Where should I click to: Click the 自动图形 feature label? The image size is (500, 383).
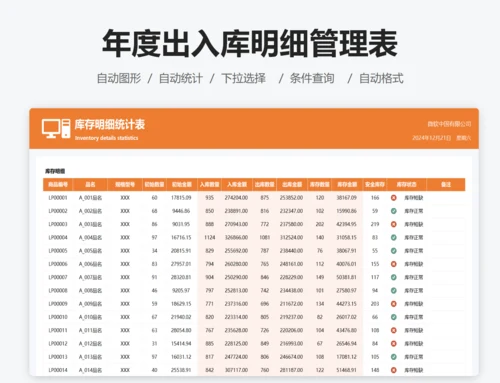click(119, 78)
